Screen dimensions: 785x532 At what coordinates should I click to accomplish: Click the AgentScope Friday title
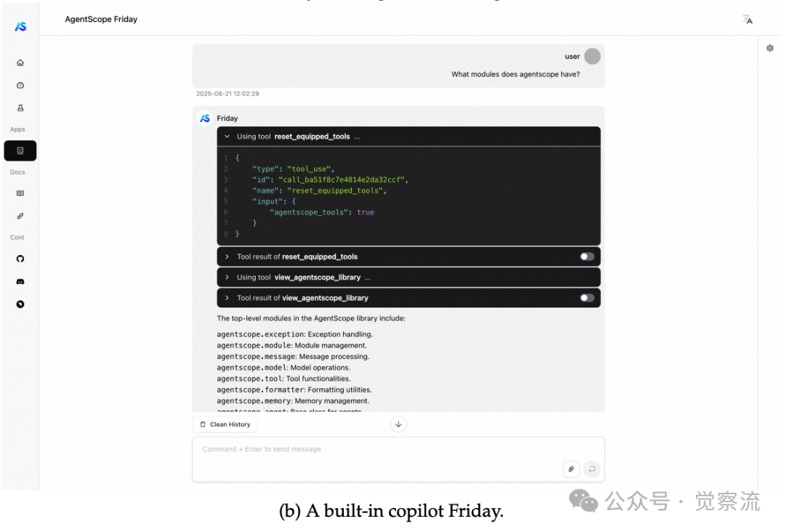point(101,19)
